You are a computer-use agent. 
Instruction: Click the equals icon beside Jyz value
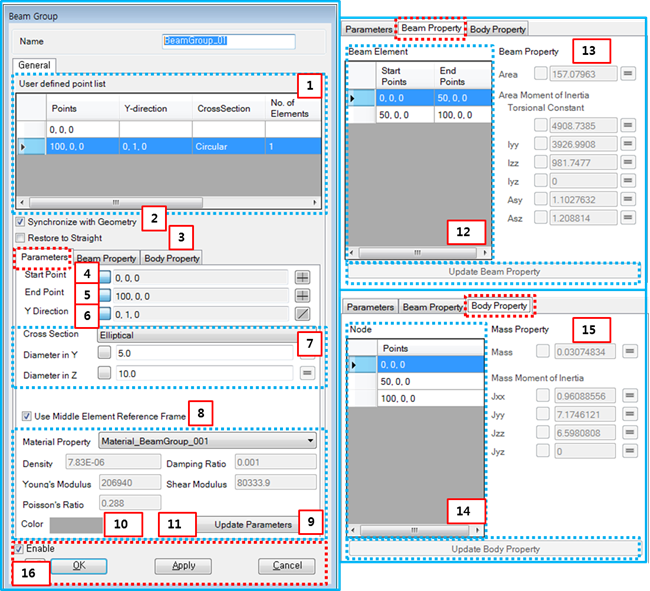(630, 451)
